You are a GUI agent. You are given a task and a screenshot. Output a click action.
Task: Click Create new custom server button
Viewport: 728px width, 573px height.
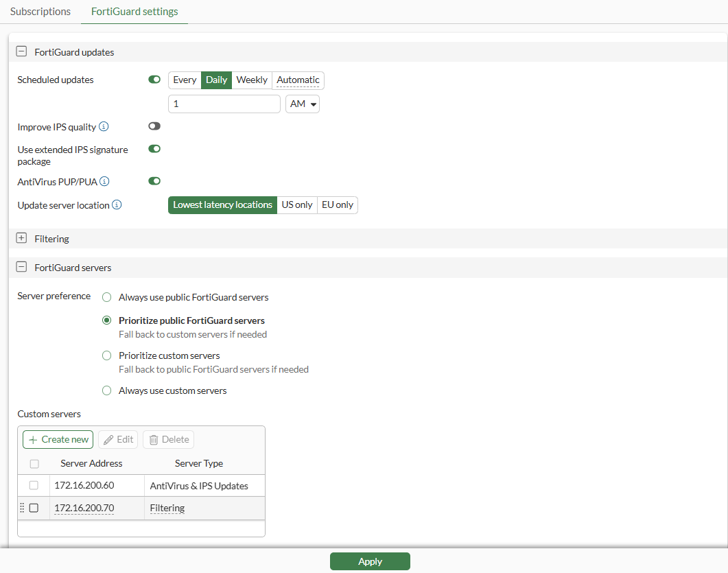pos(58,439)
